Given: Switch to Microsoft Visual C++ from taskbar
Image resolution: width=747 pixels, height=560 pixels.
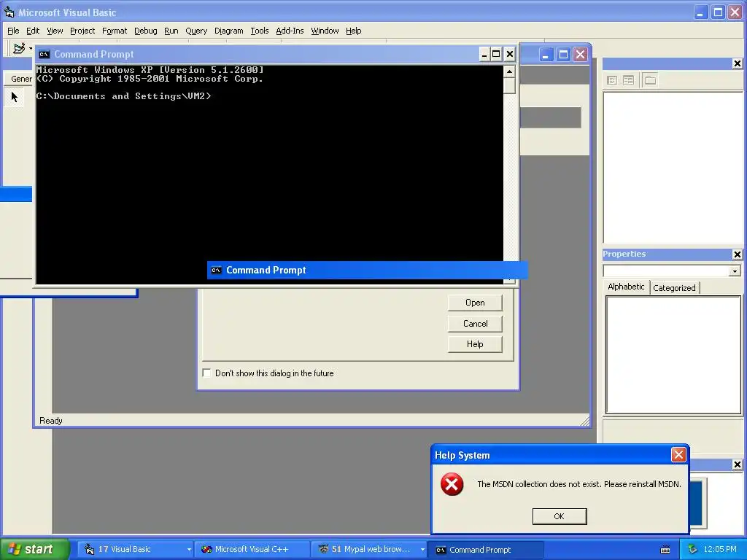Looking at the screenshot, I should pyautogui.click(x=252, y=550).
